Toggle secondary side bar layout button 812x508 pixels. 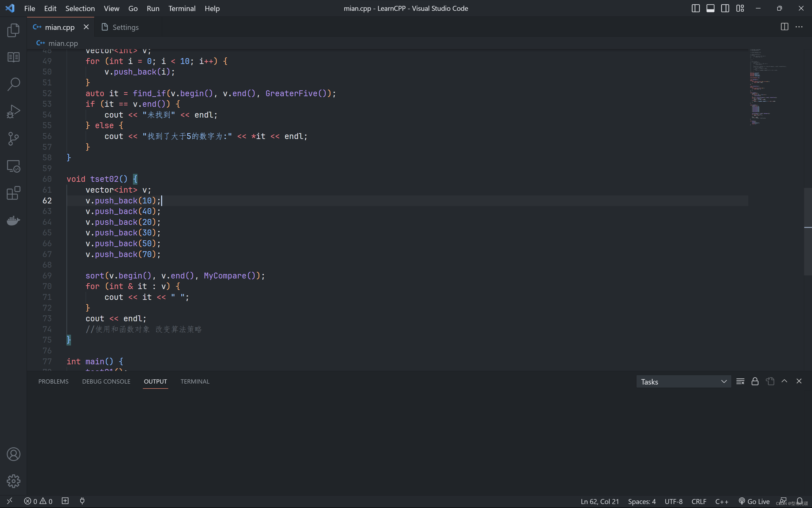725,8
